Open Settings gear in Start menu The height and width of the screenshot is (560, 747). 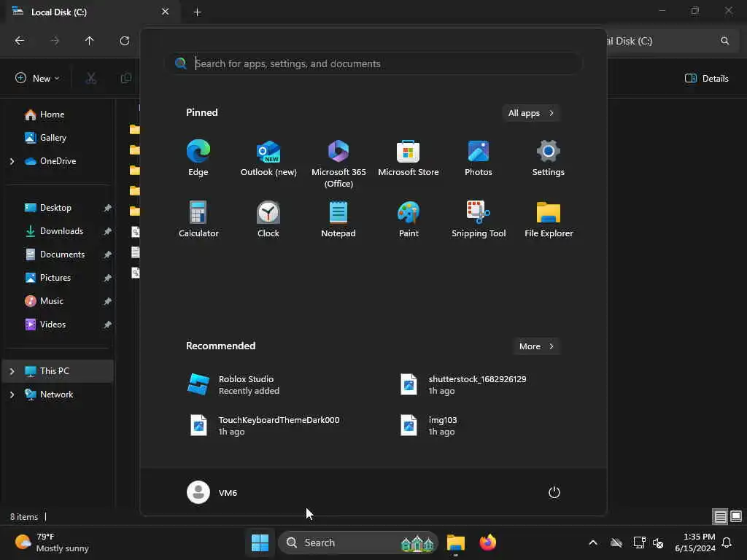(549, 158)
